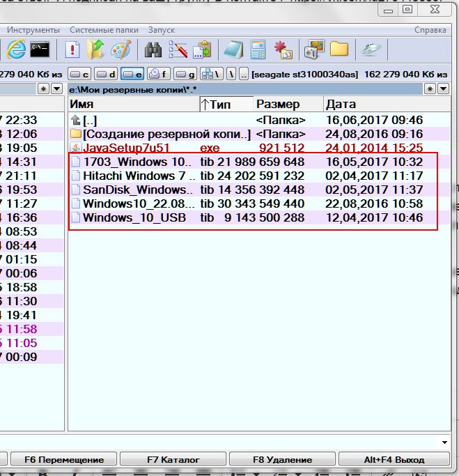The width and height of the screenshot is (459, 476).
Task: Minimize the Total Commander window
Action: click(388, 10)
